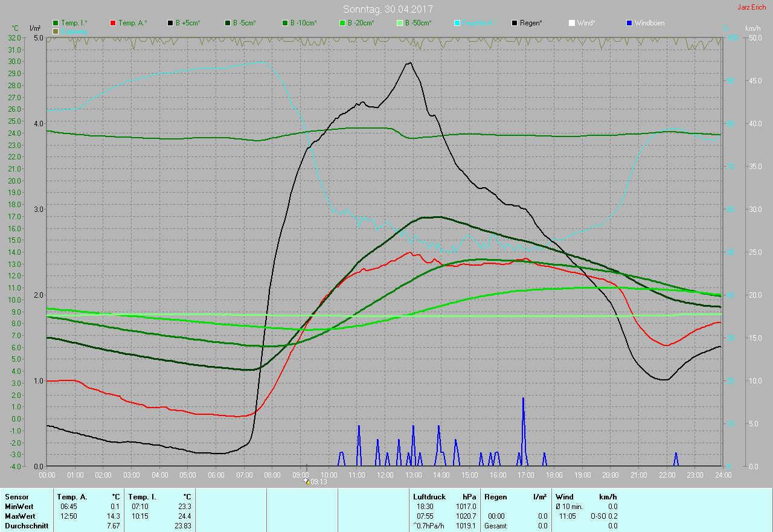
Task: Click the '23.83' indoor average value
Action: [x=183, y=526]
